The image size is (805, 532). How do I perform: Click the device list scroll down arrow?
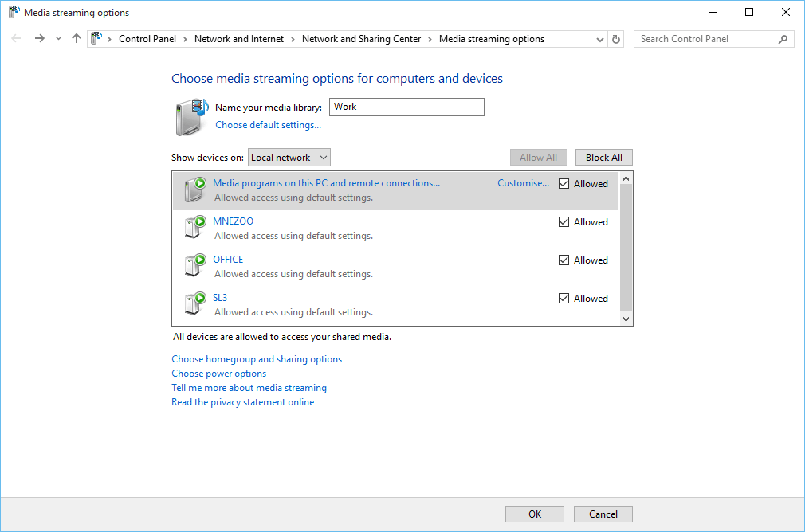[x=626, y=319]
